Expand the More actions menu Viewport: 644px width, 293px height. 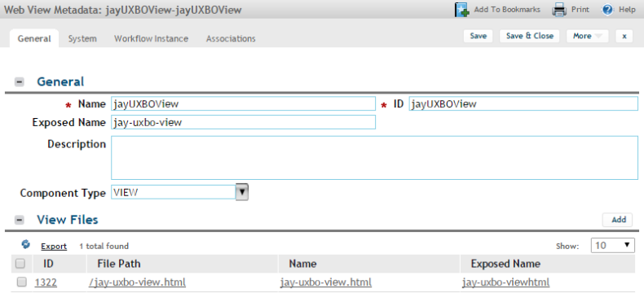pos(587,36)
